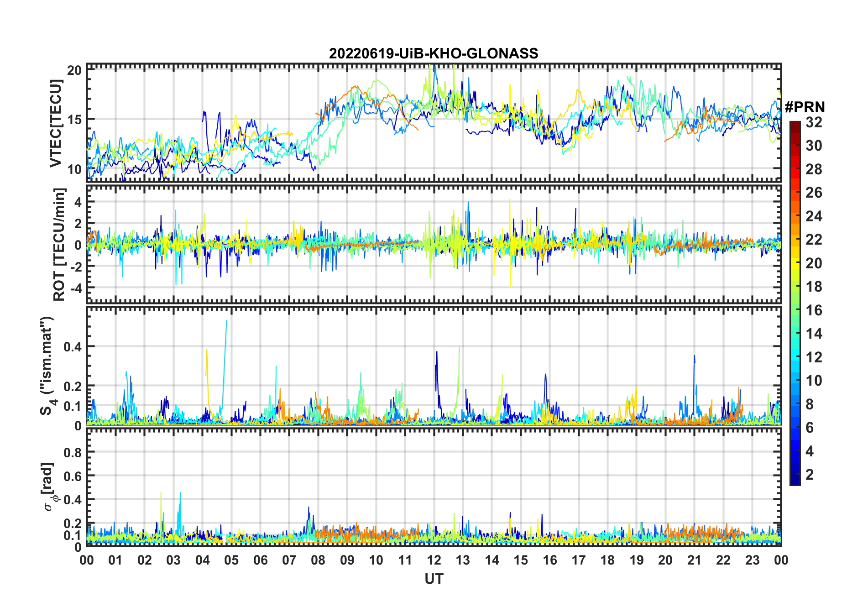This screenshot has height=607, width=868.
Task: Click the VTEC time-series plot panel
Action: click(x=434, y=123)
